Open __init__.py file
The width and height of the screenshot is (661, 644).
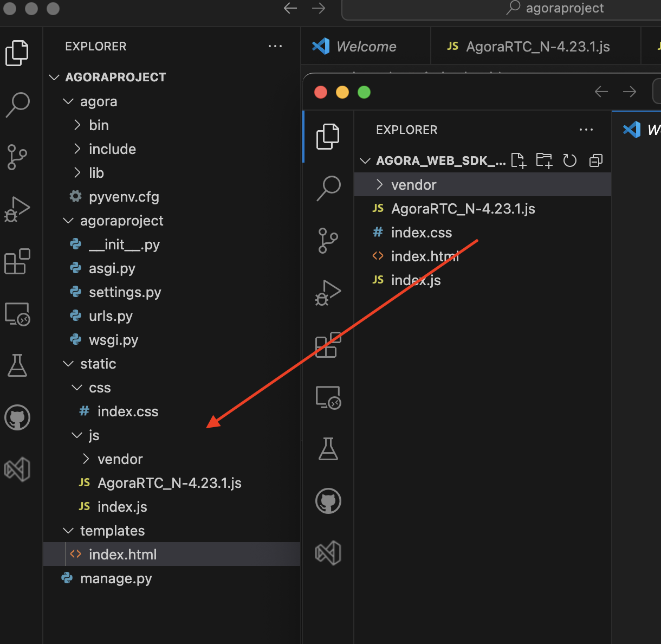tap(171, 244)
